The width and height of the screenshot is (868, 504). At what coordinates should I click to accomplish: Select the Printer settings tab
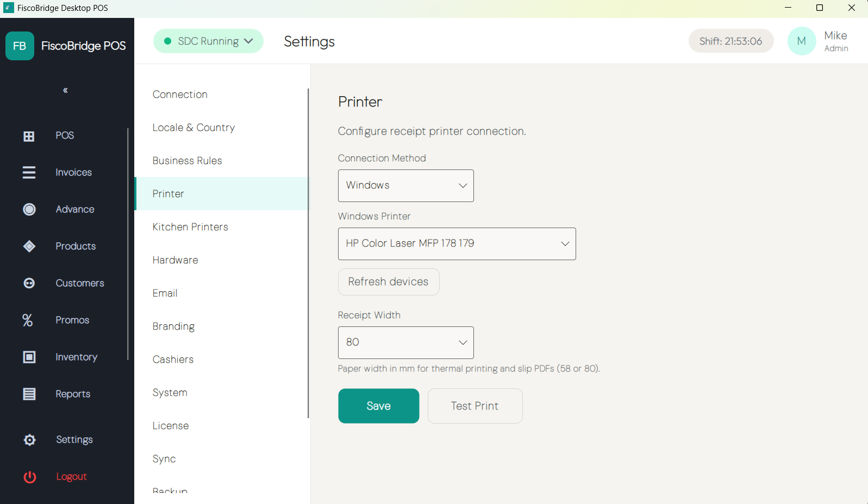221,194
